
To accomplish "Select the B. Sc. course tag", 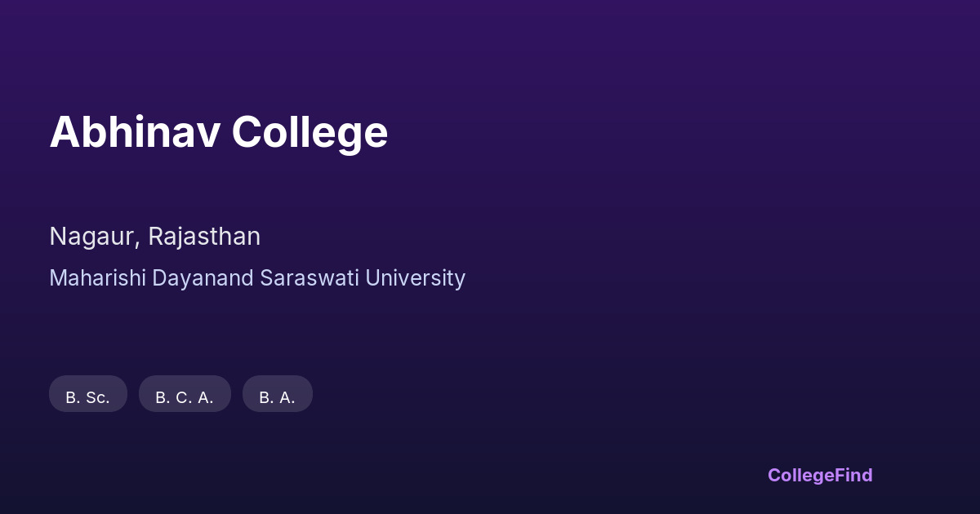I will [x=88, y=394].
